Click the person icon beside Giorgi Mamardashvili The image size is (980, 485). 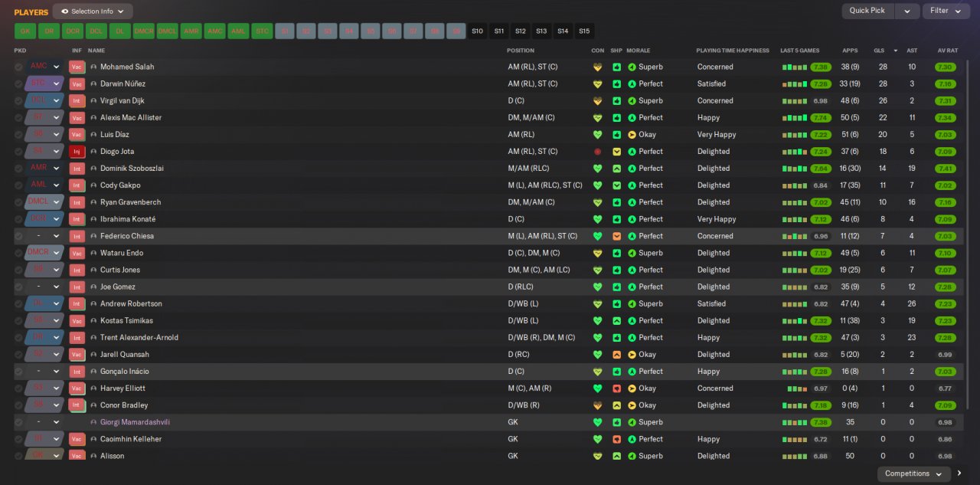click(94, 422)
